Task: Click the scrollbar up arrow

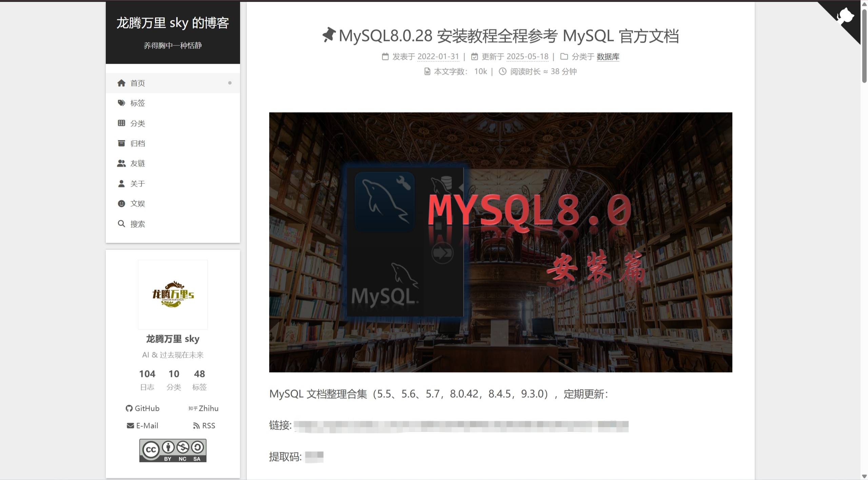Action: 864,4
